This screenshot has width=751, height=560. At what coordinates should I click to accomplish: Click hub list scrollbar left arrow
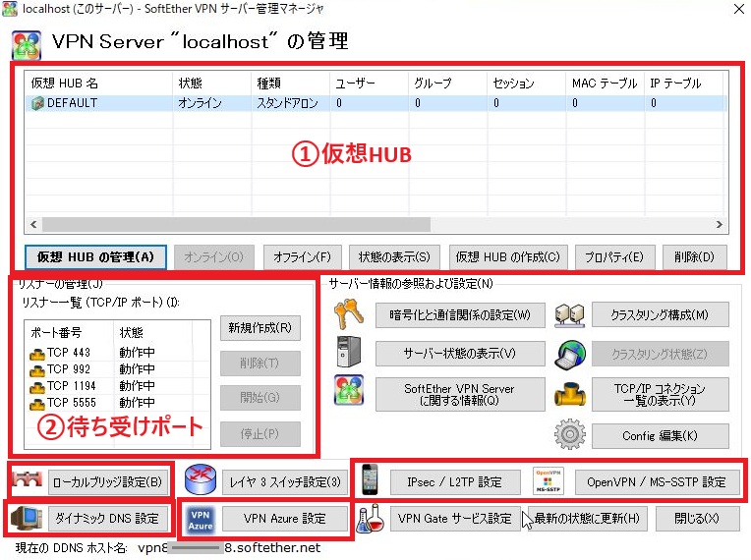pyautogui.click(x=33, y=224)
